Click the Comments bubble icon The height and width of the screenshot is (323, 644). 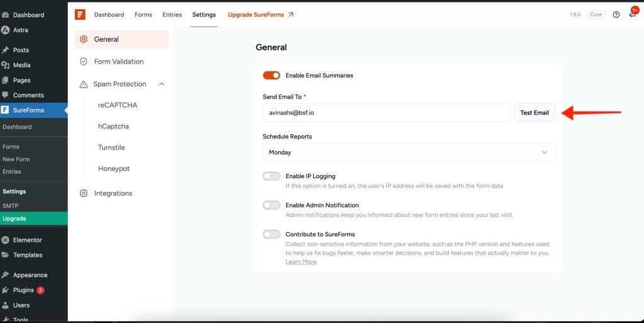5,95
